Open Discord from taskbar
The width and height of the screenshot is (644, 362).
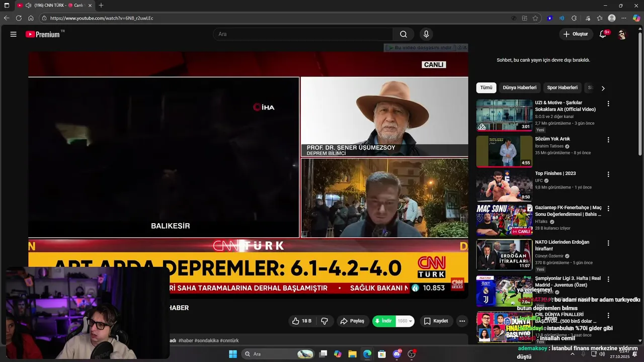(396, 354)
